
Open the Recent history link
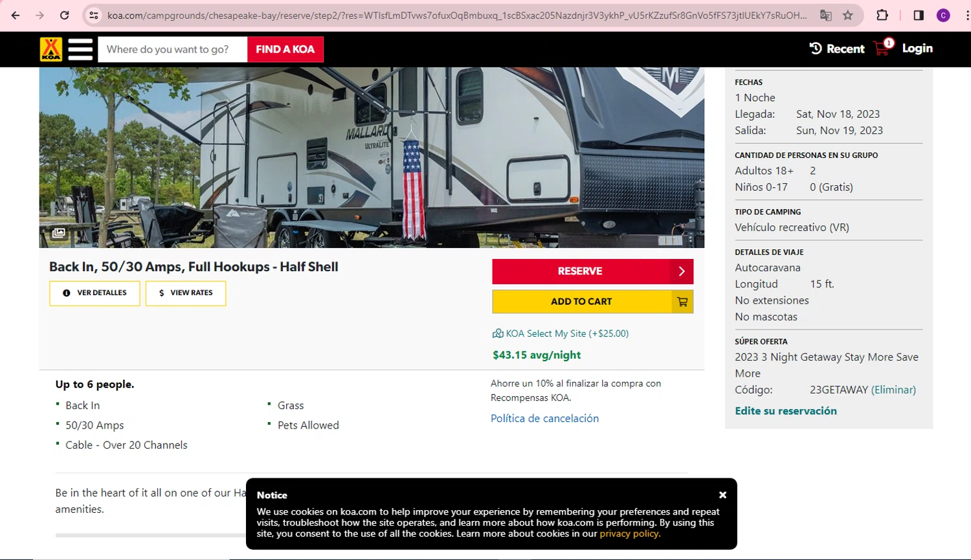pyautogui.click(x=837, y=49)
